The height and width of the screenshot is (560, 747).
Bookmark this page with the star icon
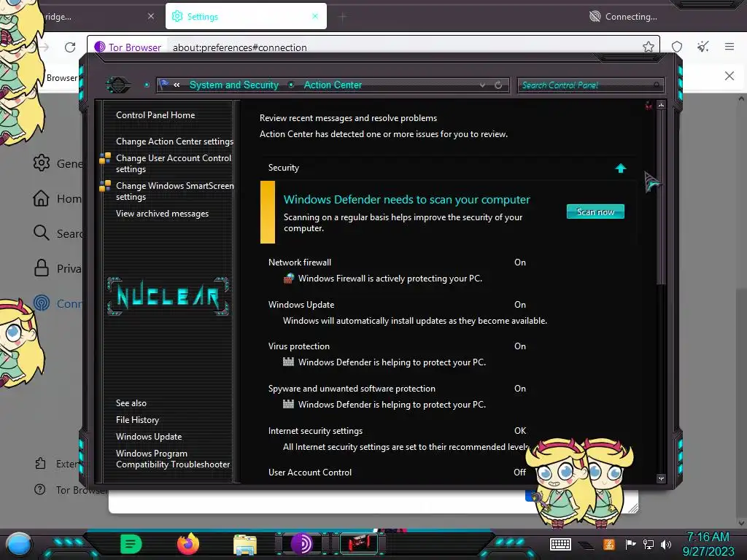point(648,47)
